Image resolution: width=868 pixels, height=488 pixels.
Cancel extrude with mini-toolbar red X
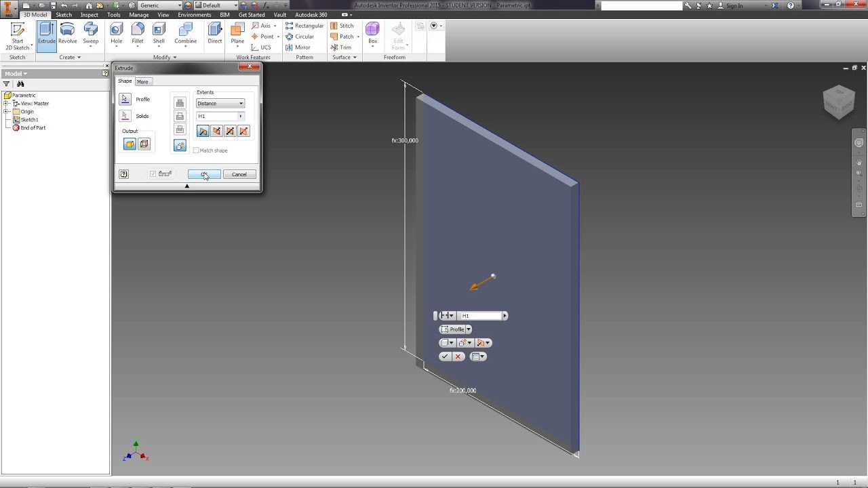(x=458, y=357)
